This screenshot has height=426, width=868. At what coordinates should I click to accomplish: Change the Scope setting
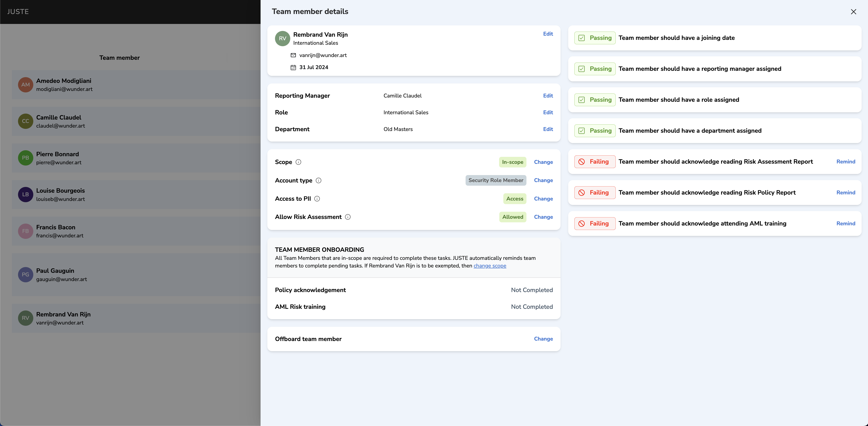543,162
